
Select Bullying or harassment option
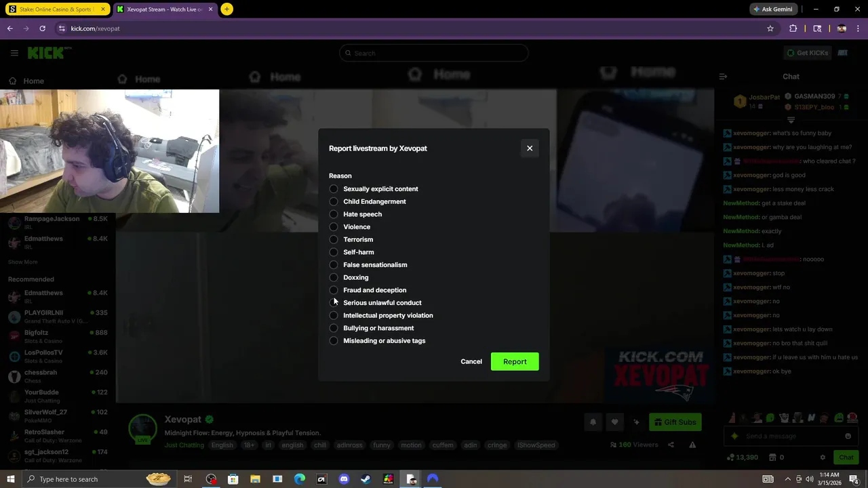point(334,328)
